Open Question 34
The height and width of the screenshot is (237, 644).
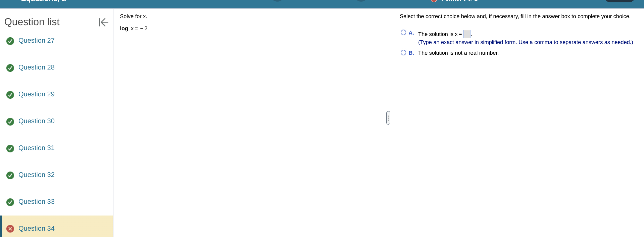pos(36,228)
